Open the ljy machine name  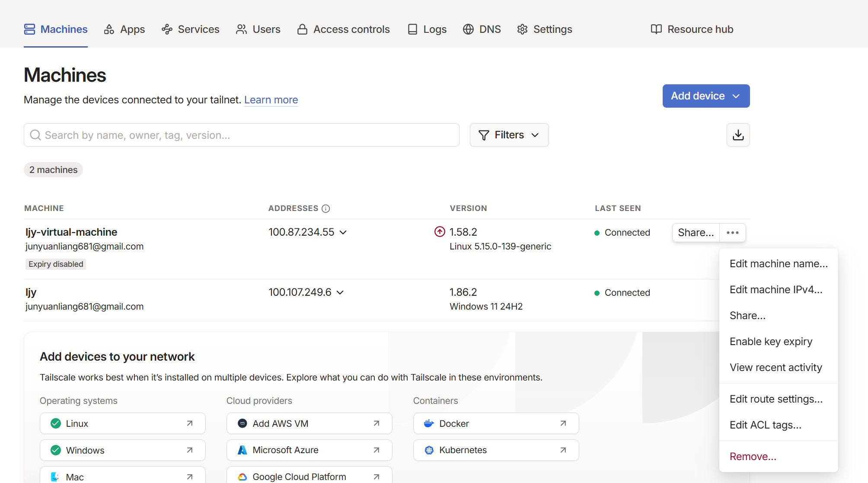pyautogui.click(x=31, y=292)
